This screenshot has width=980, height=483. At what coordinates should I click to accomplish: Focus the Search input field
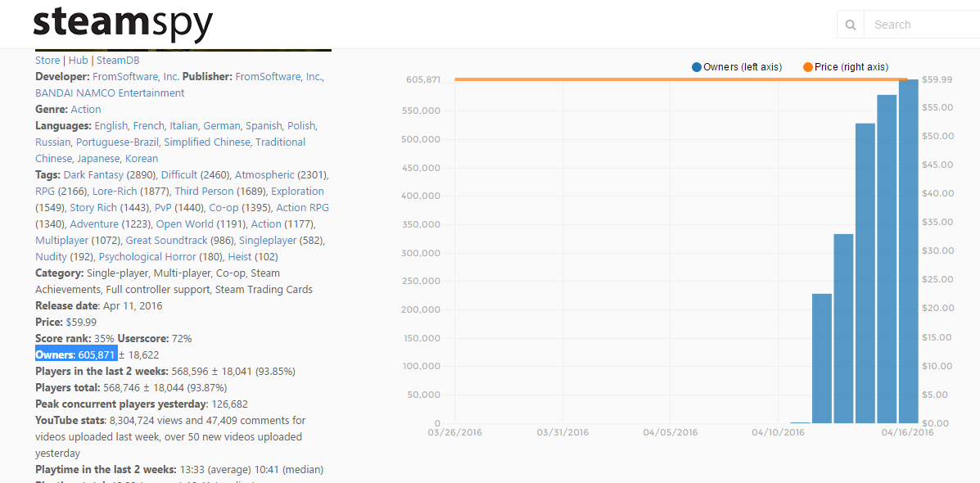pos(922,25)
